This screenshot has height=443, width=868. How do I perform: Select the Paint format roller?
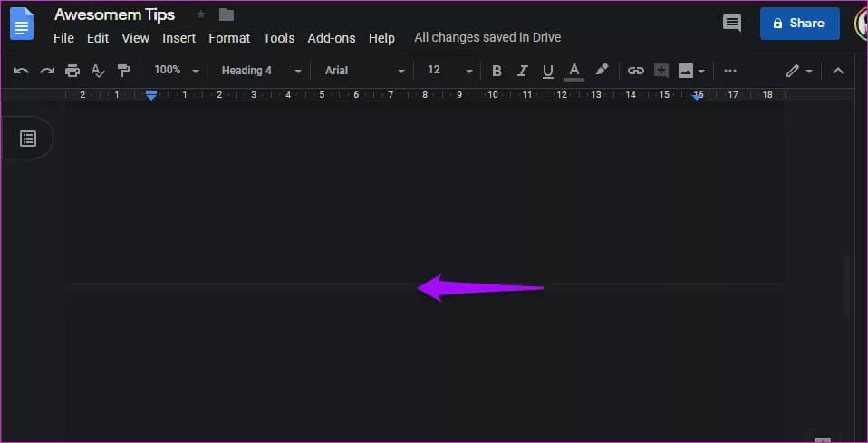pyautogui.click(x=123, y=71)
